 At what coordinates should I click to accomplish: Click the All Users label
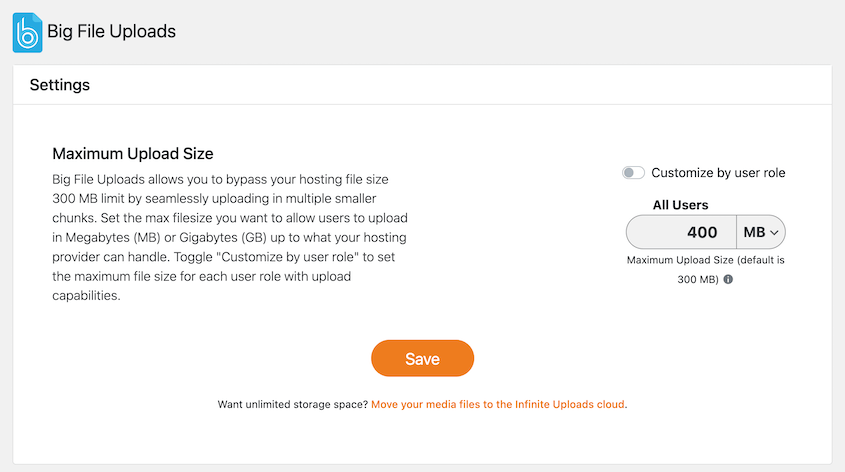point(680,205)
